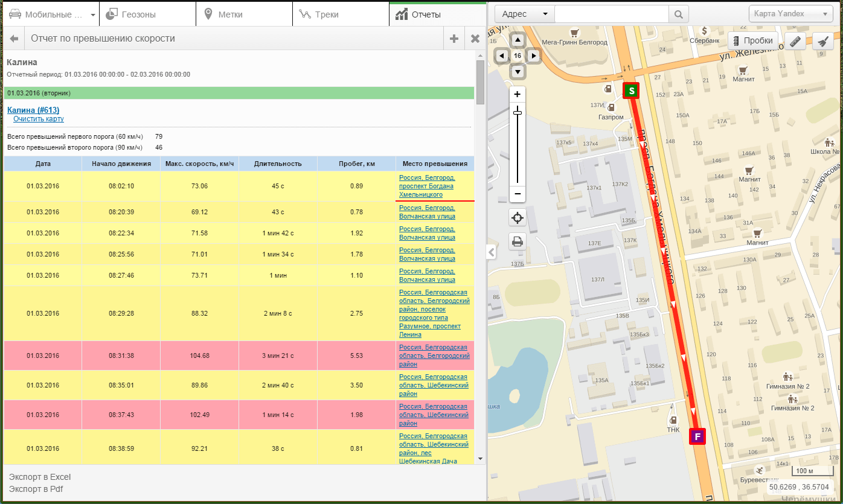Select the 08:02:10 start time cell
Screen dimensions: 843x504
point(121,186)
